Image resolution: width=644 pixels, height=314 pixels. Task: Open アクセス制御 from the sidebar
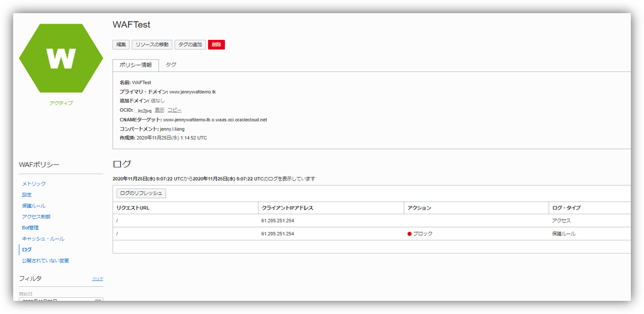[x=36, y=217]
